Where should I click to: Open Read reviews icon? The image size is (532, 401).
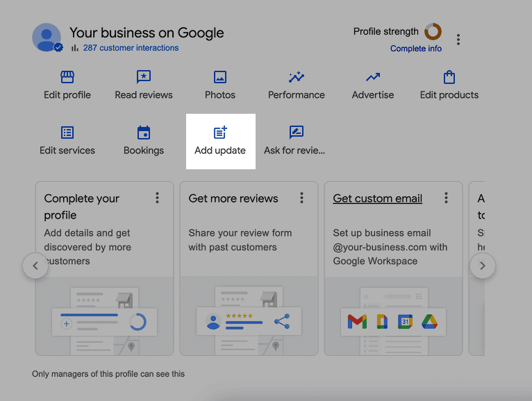coord(144,77)
